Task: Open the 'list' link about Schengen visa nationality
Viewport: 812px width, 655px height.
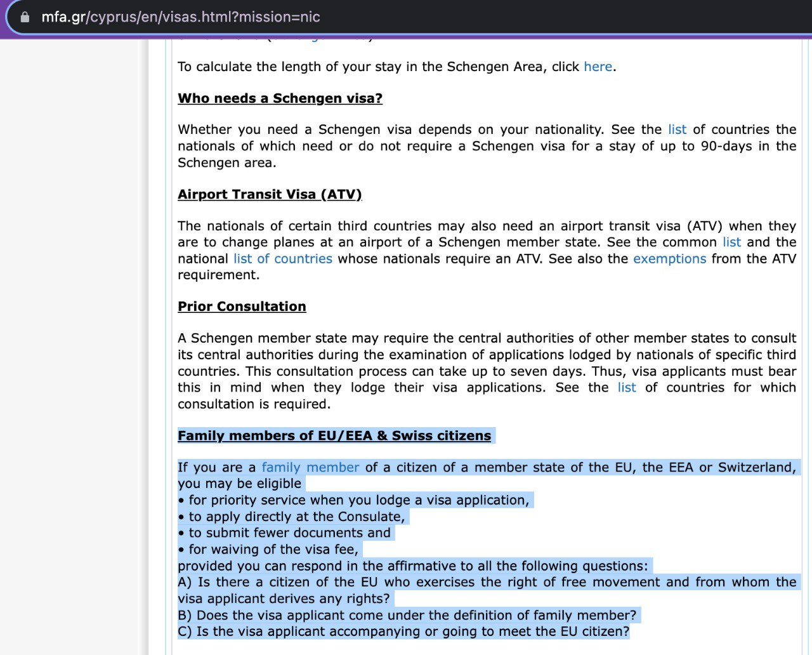Action: [677, 129]
